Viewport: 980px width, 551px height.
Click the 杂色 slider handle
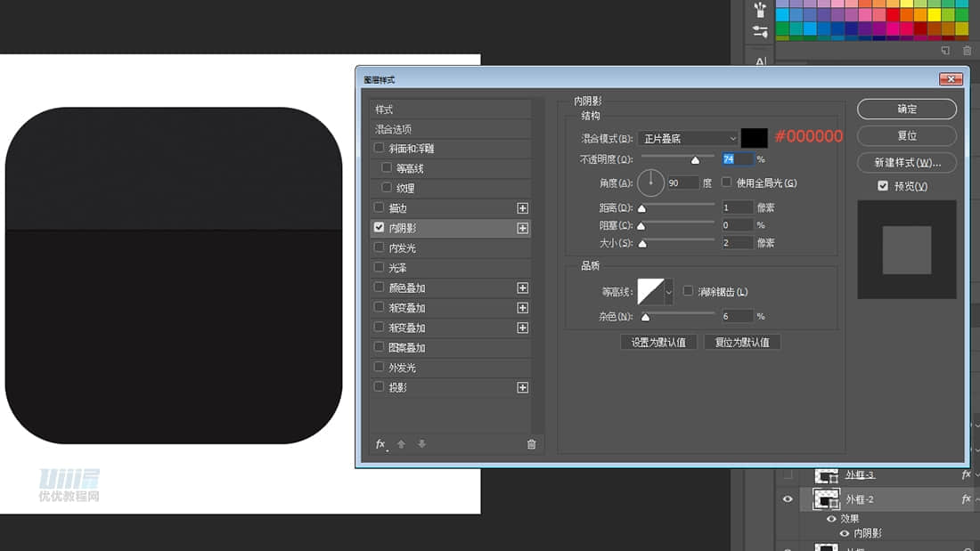646,318
